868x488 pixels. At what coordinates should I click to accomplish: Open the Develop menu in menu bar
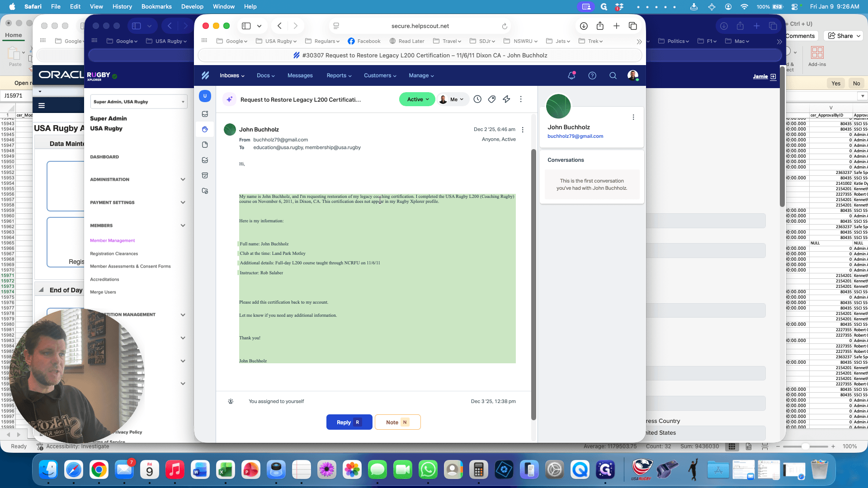(192, 6)
